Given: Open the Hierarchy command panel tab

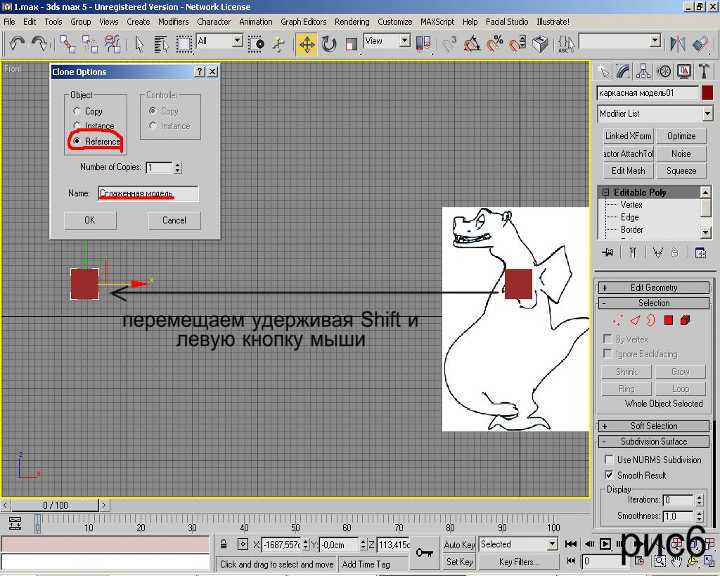Looking at the screenshot, I should (x=645, y=71).
